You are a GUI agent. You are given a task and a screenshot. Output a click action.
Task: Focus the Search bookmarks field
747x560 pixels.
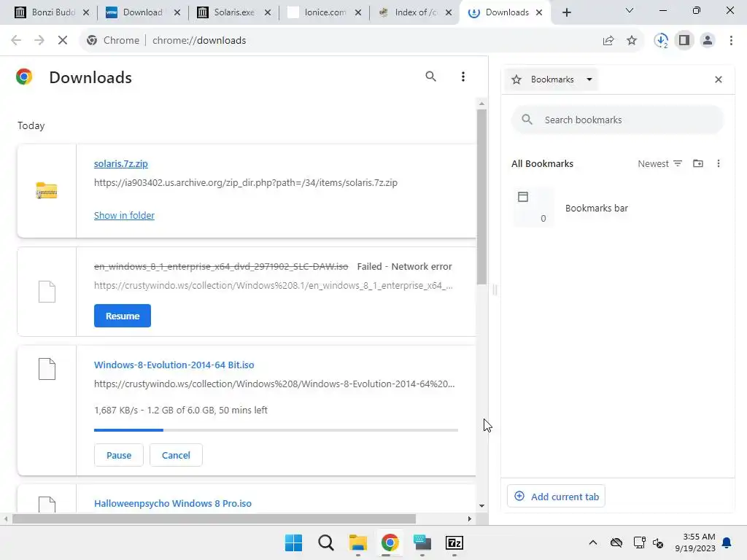[x=617, y=120]
